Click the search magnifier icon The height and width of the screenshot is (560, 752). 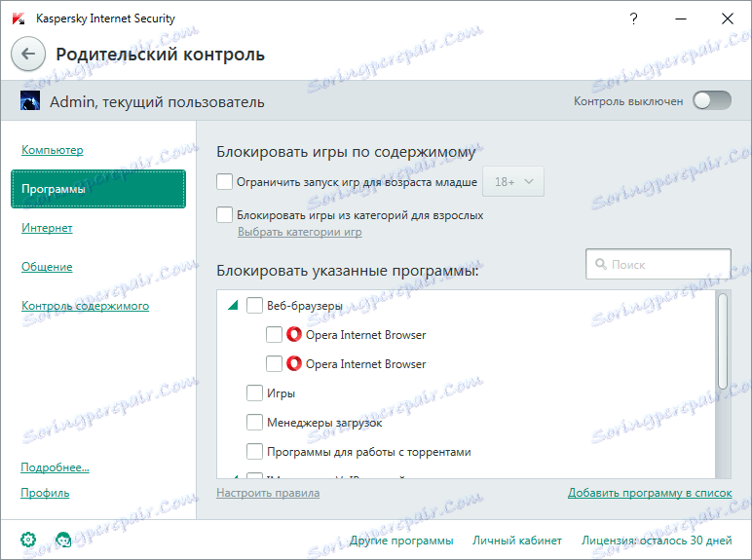click(600, 264)
